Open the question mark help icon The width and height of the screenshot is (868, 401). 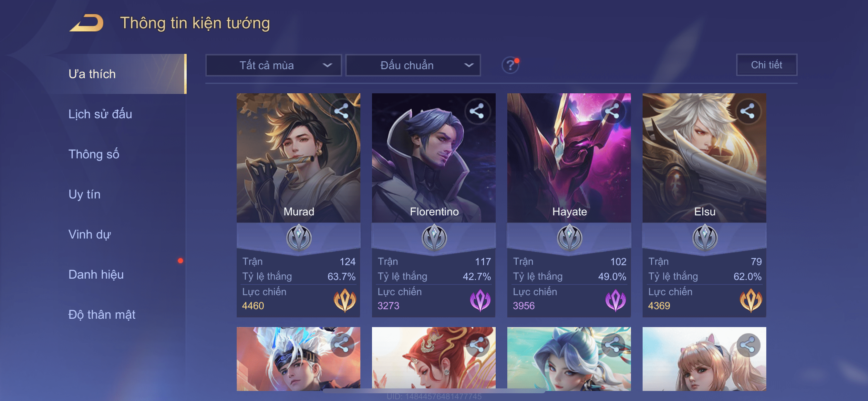click(510, 65)
